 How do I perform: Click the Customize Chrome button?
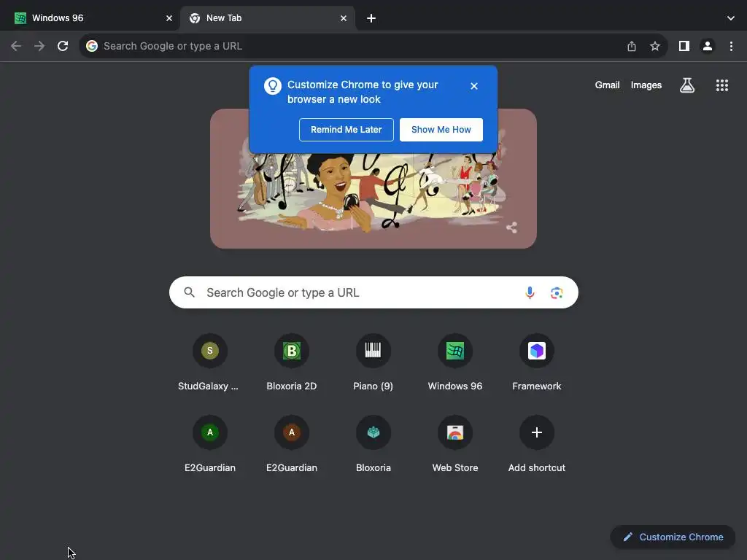tap(673, 537)
